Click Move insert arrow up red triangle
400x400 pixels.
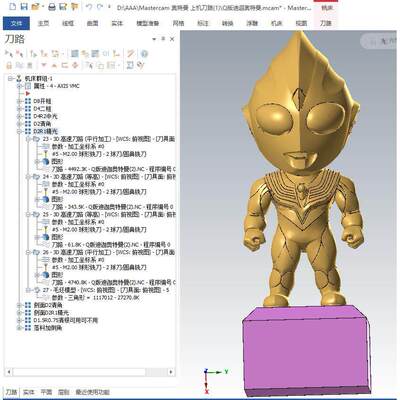pos(54,65)
